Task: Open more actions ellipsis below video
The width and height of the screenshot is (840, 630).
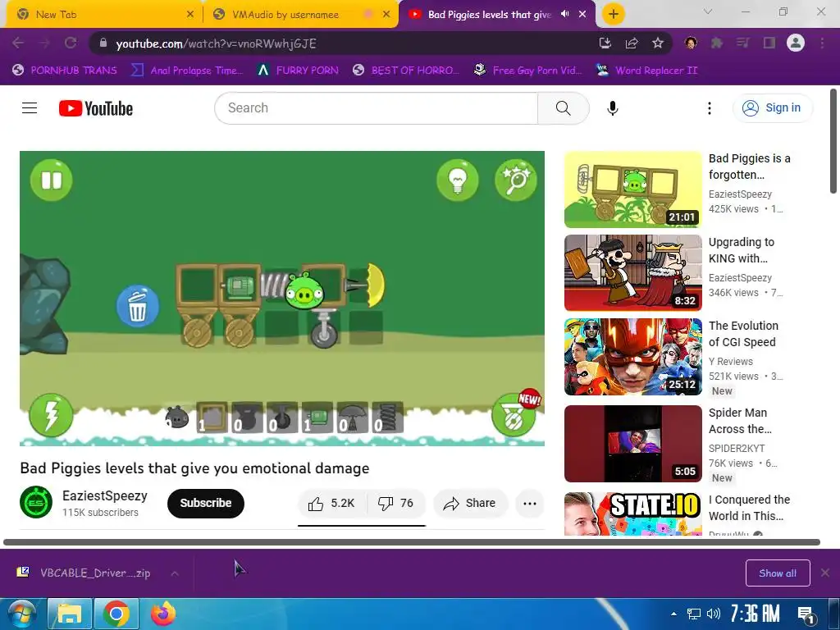Action: pyautogui.click(x=530, y=503)
